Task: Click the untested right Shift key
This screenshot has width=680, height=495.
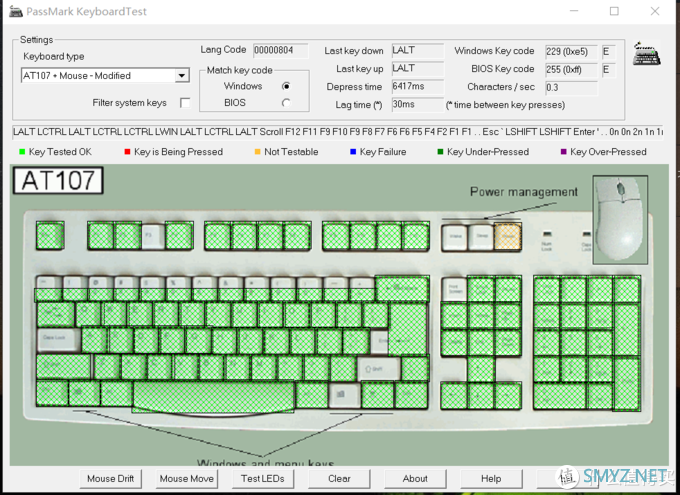Action: 379,369
